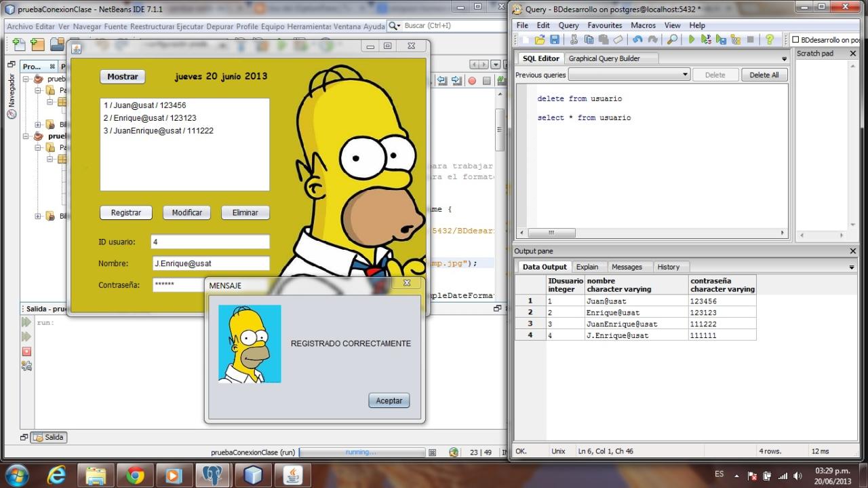Open pgAdmin help with yellow question mark icon
The image size is (868, 488).
point(770,40)
